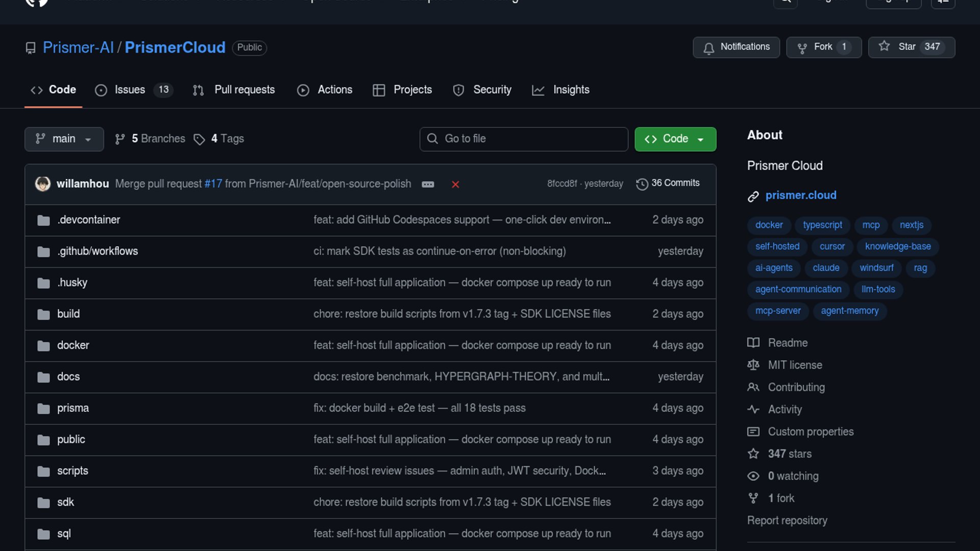Viewport: 980px width, 551px height.
Task: View the MIT license
Action: (x=795, y=365)
